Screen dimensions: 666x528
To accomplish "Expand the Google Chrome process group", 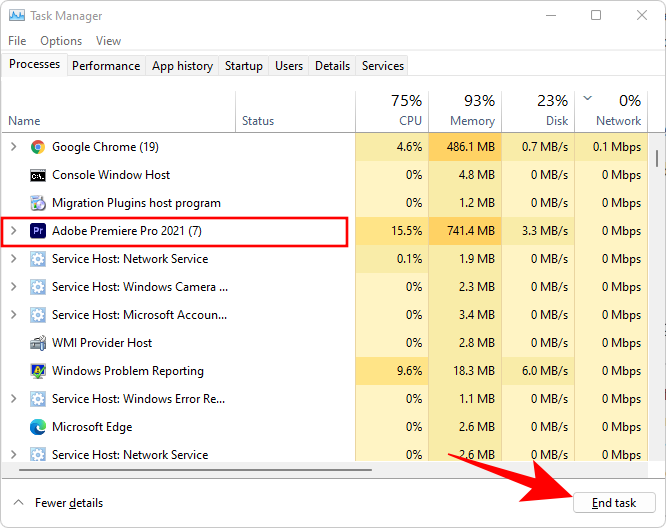I will tap(13, 147).
